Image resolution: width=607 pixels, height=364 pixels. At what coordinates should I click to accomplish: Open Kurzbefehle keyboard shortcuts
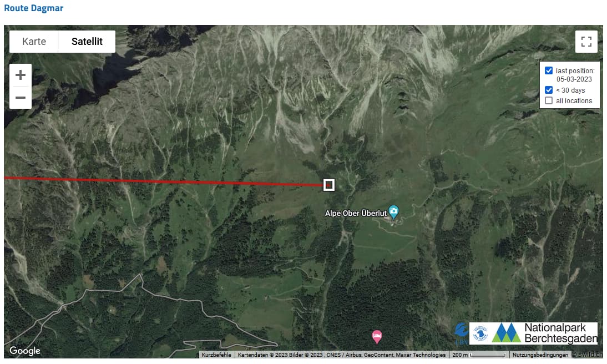(x=216, y=355)
